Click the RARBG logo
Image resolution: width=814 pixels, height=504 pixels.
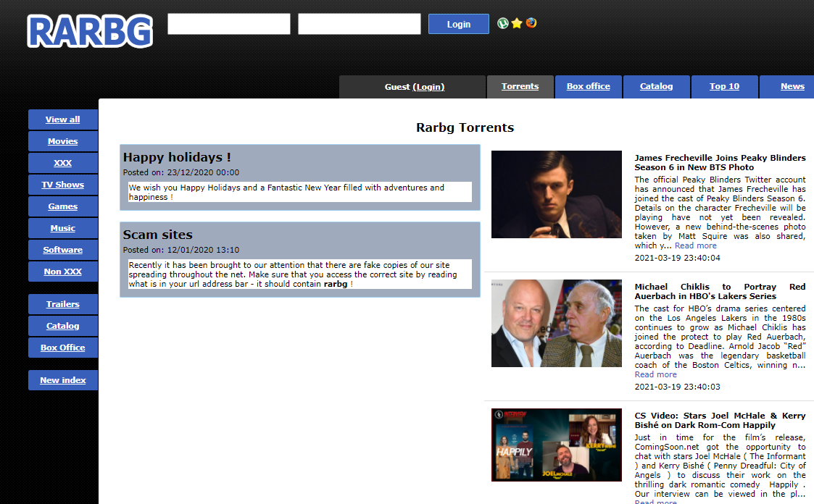[x=90, y=32]
